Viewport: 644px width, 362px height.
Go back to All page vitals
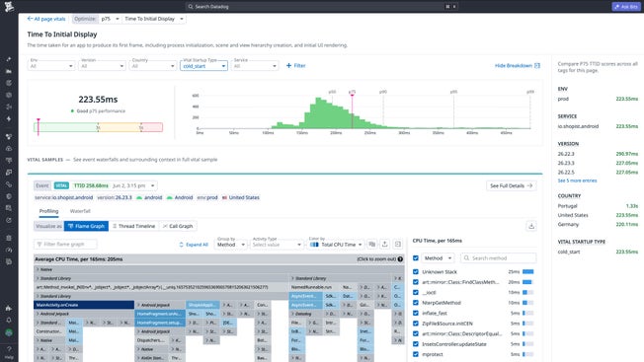[x=46, y=19]
